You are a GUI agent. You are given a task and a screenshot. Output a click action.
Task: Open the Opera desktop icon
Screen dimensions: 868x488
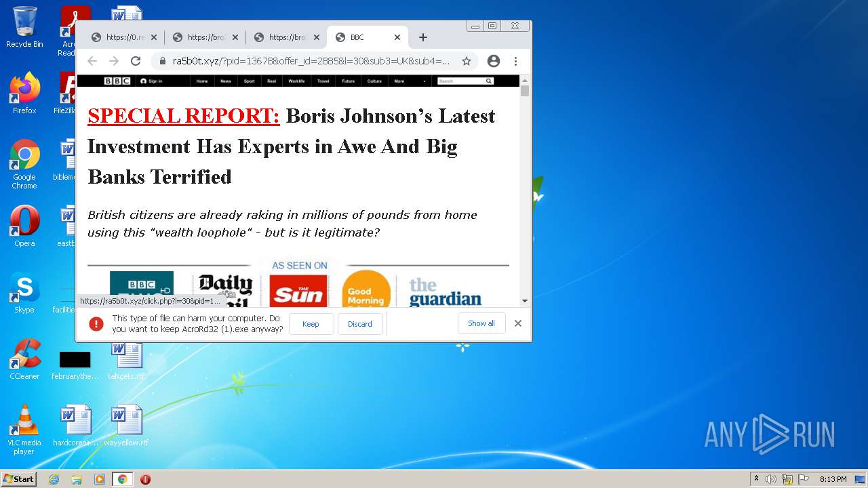24,226
